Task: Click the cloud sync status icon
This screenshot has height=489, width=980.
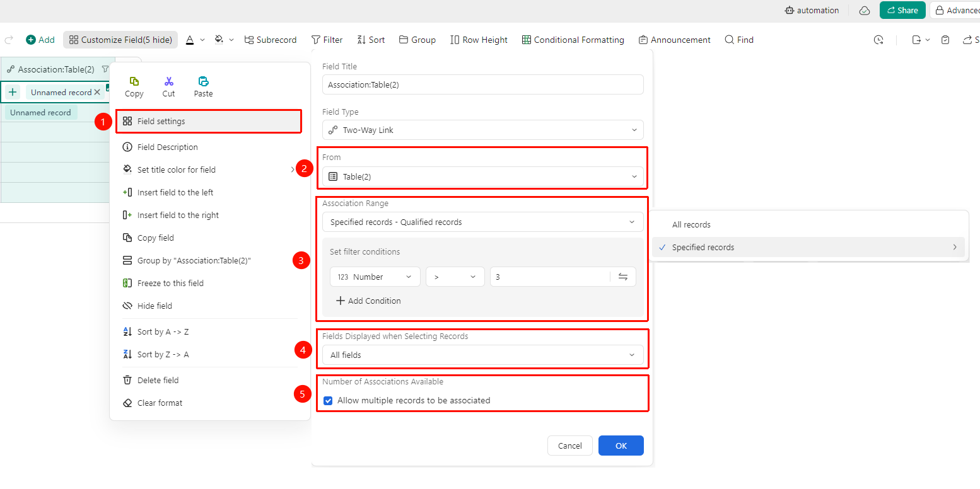Action: (x=865, y=10)
